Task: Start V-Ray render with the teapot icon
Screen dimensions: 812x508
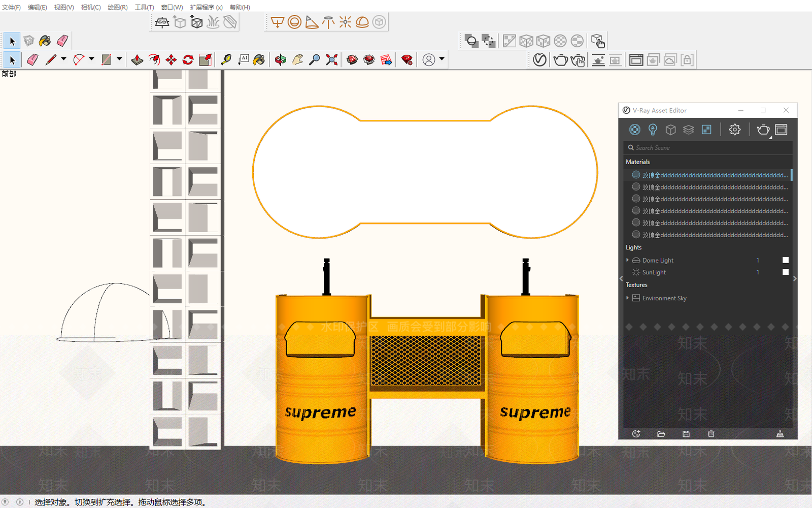Action: point(560,60)
